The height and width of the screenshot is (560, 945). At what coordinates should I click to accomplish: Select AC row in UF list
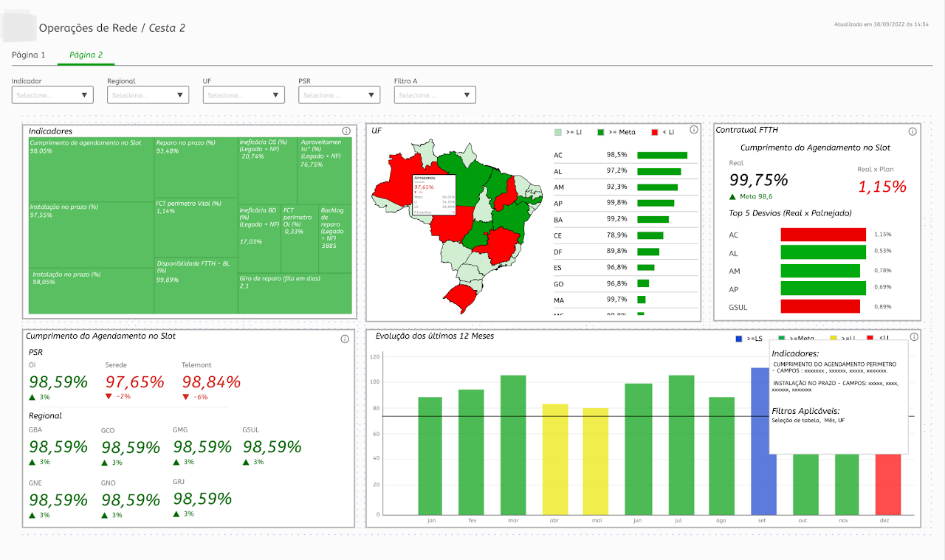[625, 155]
